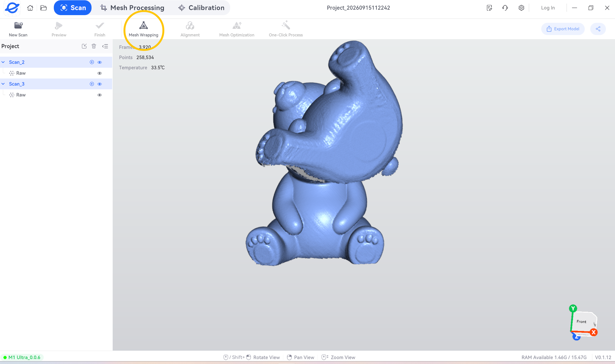The image size is (615, 364).
Task: Select Raw point cloud under Scan_2
Action: [56, 73]
